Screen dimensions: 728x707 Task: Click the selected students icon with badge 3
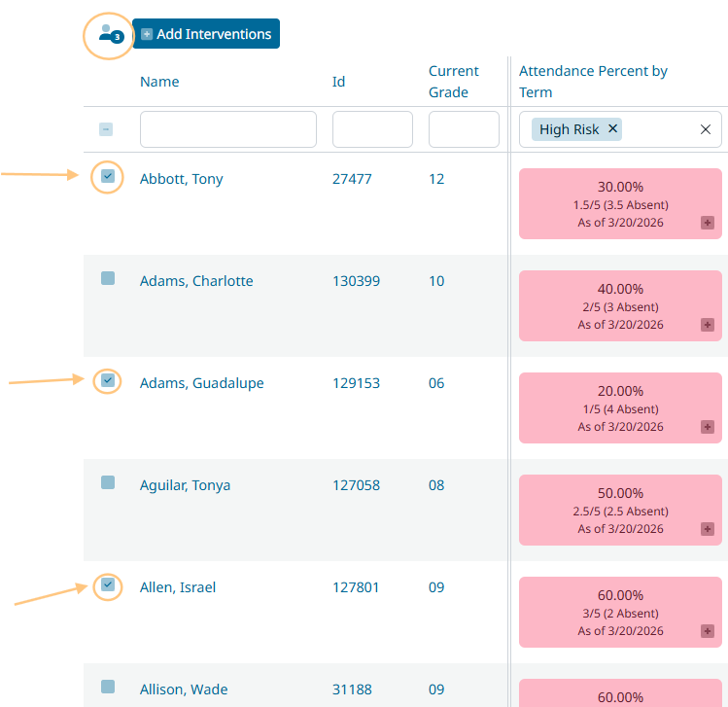pos(108,35)
